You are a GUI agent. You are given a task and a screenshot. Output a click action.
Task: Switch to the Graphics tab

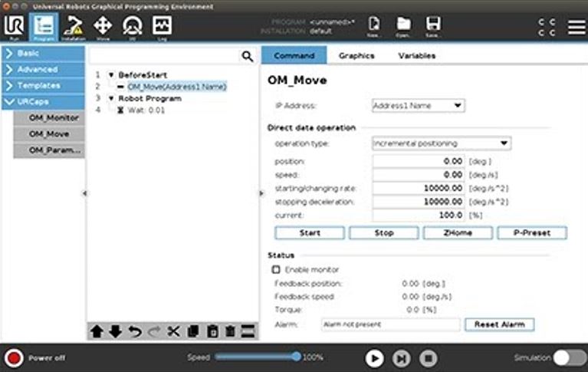356,56
